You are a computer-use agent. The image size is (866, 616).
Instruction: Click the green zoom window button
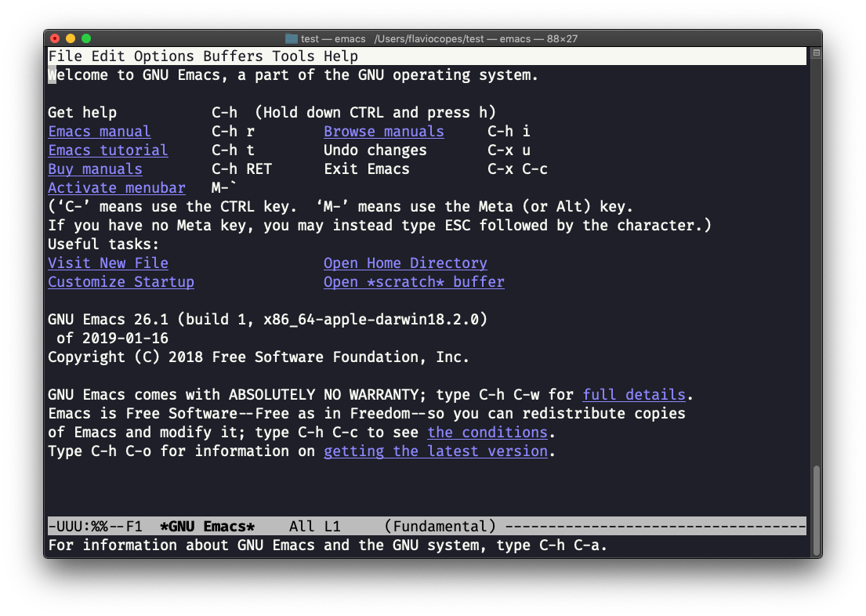[x=86, y=38]
